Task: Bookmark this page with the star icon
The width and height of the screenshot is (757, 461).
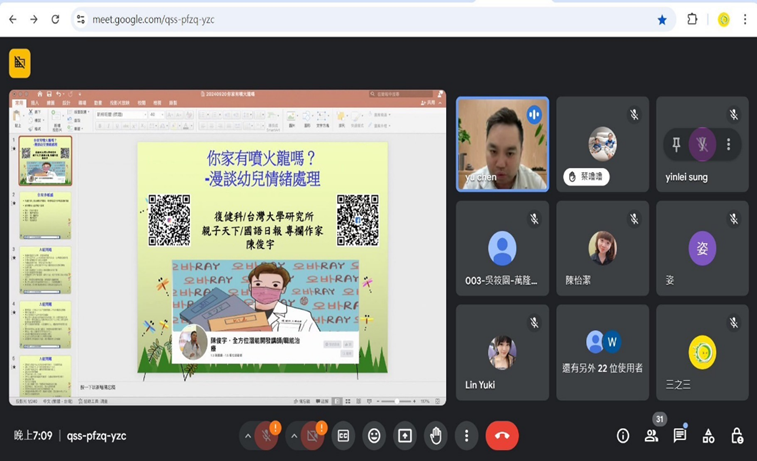Action: pos(662,19)
